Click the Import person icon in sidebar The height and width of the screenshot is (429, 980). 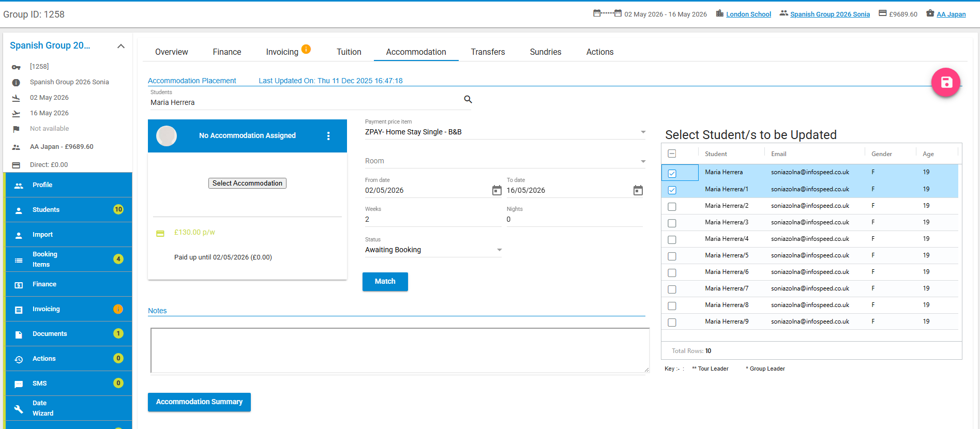click(19, 235)
